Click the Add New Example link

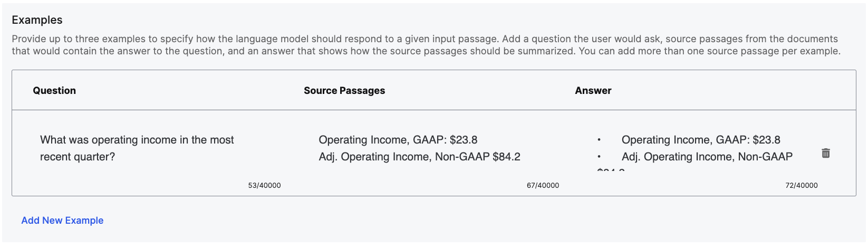(x=62, y=221)
